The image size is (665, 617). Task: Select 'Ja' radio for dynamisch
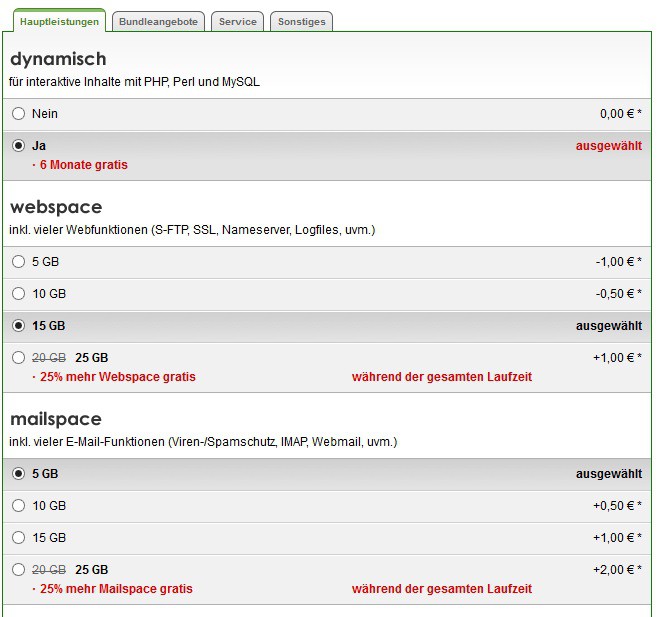19,146
